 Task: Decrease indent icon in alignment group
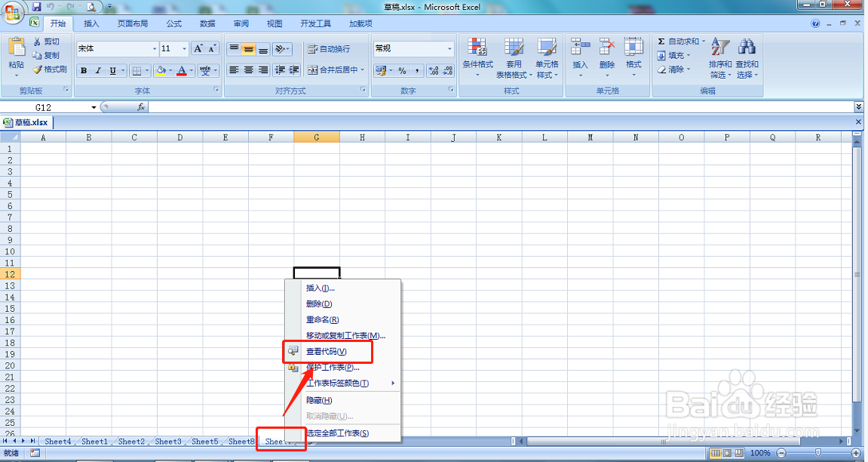280,69
